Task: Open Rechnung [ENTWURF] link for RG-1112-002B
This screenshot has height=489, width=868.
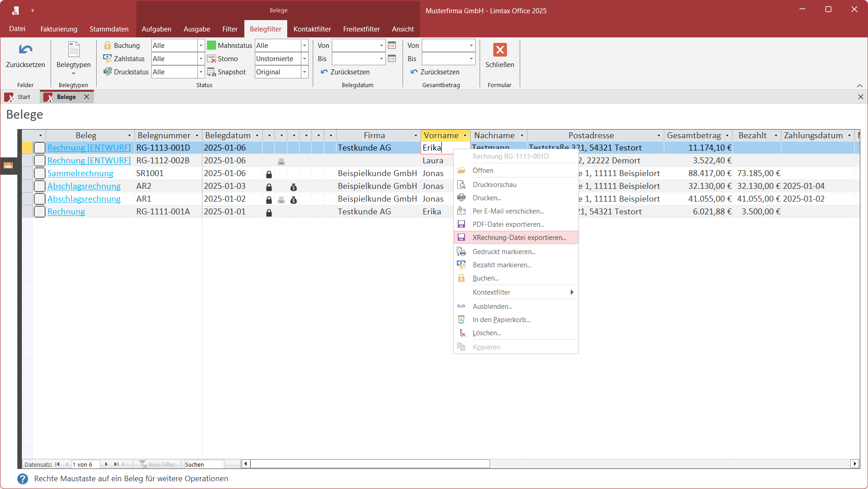Action: pyautogui.click(x=89, y=161)
